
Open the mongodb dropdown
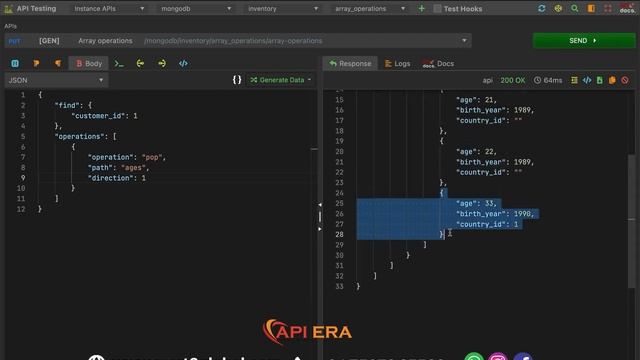point(196,9)
